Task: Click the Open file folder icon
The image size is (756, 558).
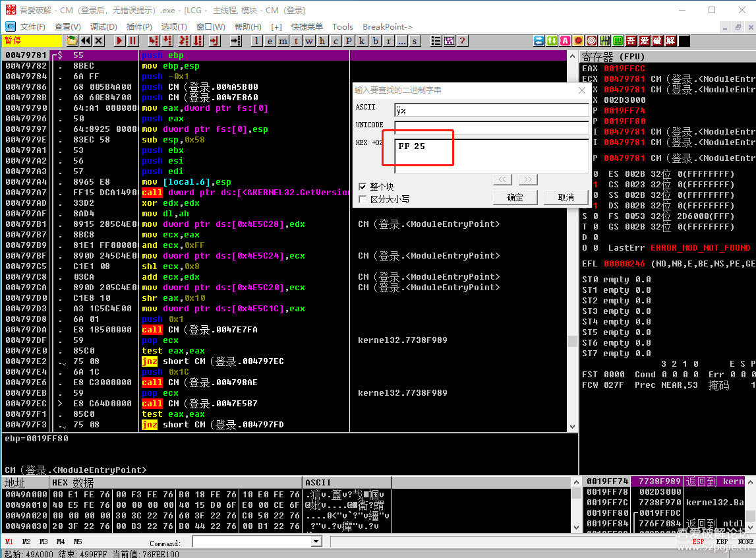Action: [x=73, y=41]
